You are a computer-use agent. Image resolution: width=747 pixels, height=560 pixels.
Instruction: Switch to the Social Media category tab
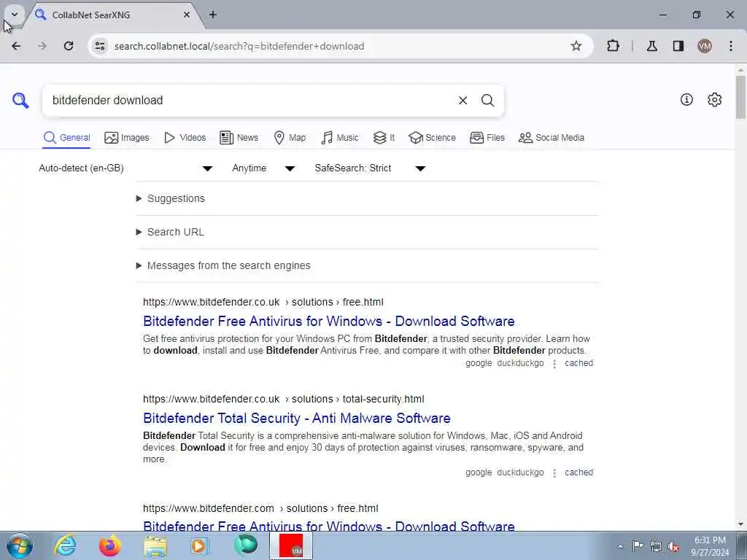pyautogui.click(x=551, y=138)
